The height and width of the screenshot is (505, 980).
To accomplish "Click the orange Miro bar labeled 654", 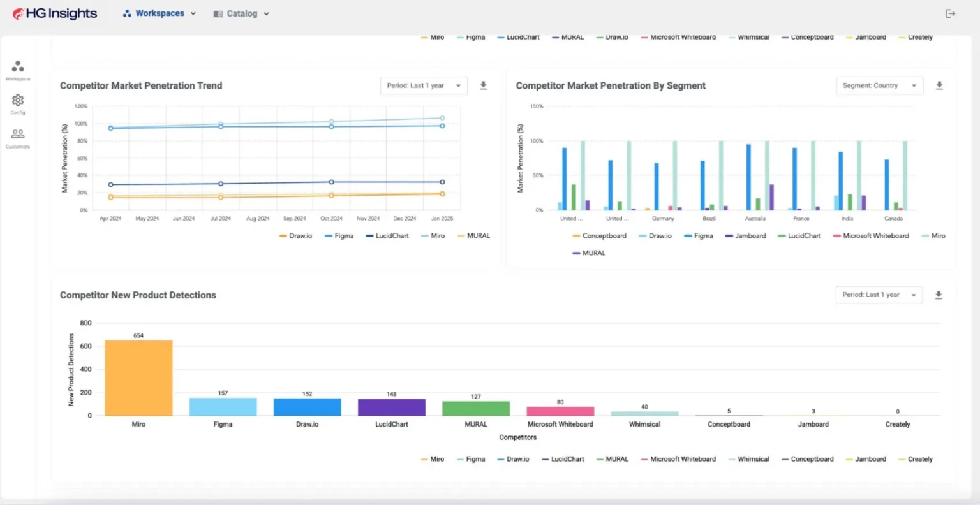I will 138,378.
